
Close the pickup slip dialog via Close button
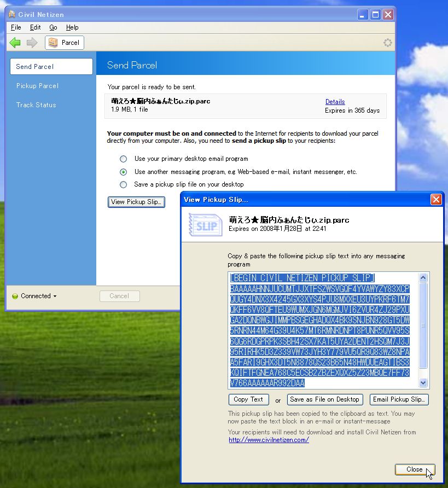[415, 469]
